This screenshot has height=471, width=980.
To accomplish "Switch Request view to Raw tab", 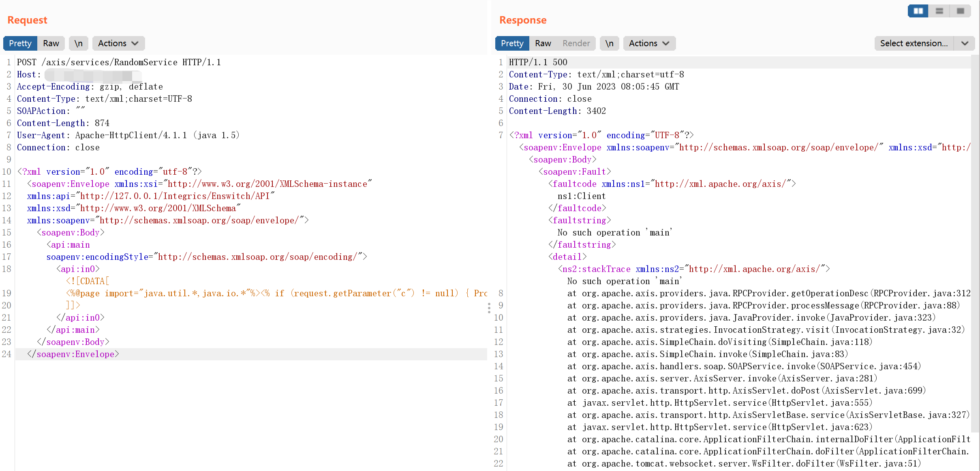I will (x=51, y=43).
